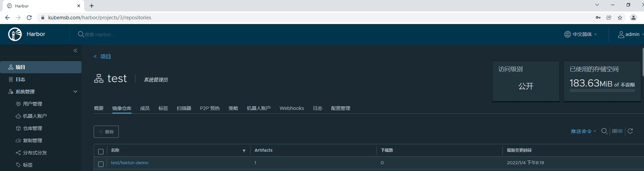Refresh the repository list
Image resolution: width=644 pixels, height=171 pixels.
click(630, 131)
